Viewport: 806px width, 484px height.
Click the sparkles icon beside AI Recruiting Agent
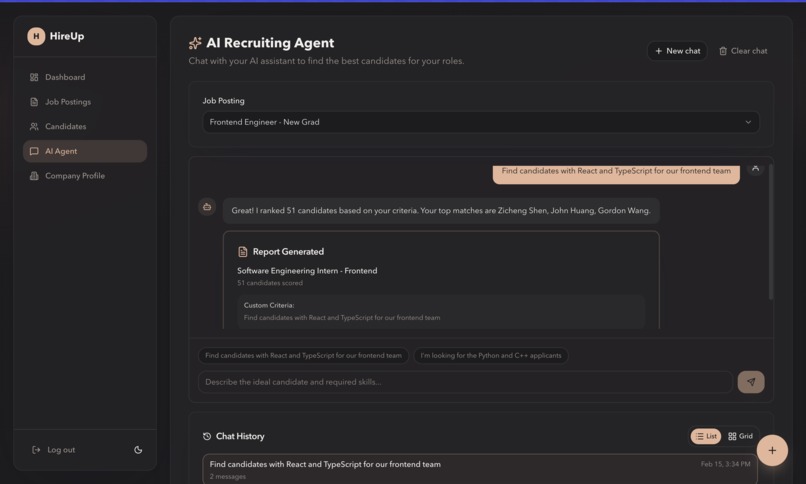pyautogui.click(x=195, y=43)
